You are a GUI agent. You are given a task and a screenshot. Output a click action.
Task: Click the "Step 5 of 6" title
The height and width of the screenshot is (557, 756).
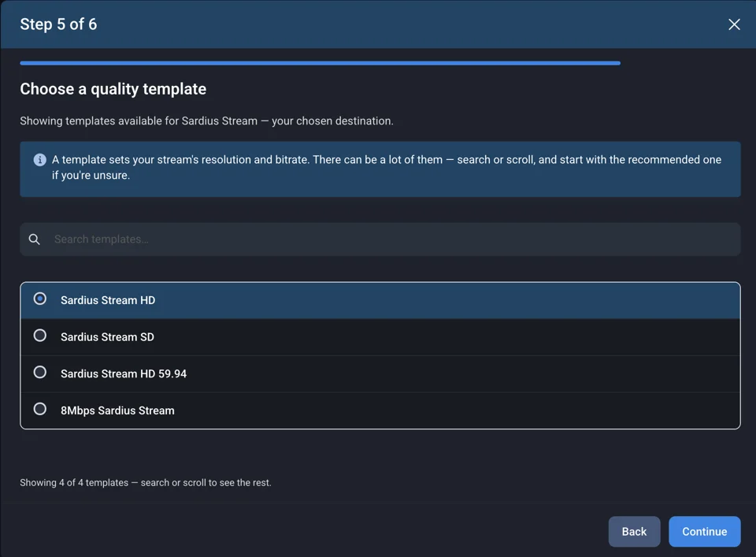pos(58,24)
